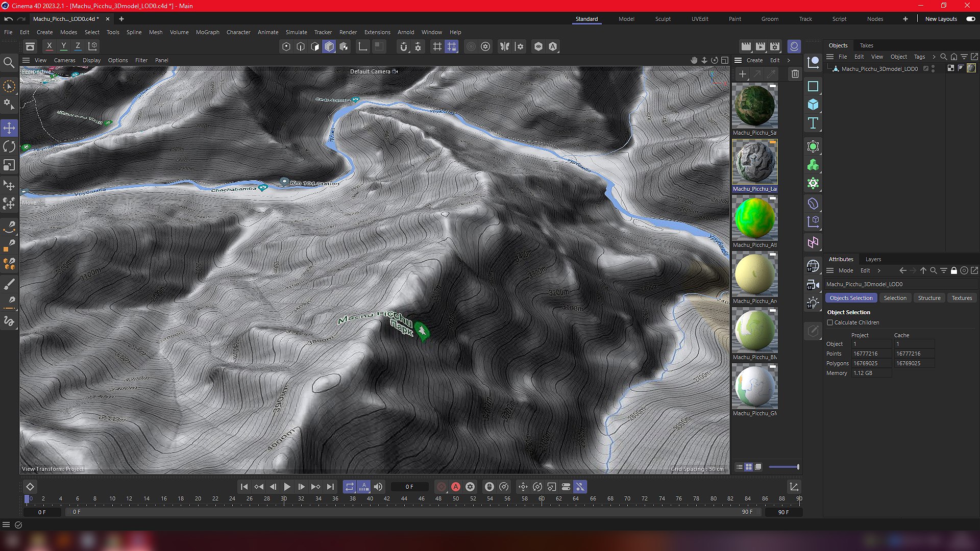
Task: Select the Move tool in left toolbar
Action: click(9, 128)
